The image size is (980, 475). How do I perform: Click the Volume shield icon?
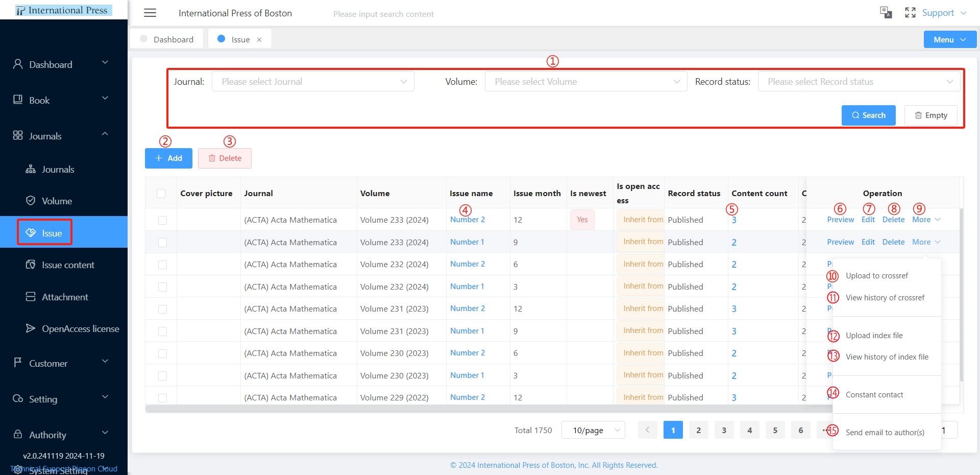click(x=31, y=200)
